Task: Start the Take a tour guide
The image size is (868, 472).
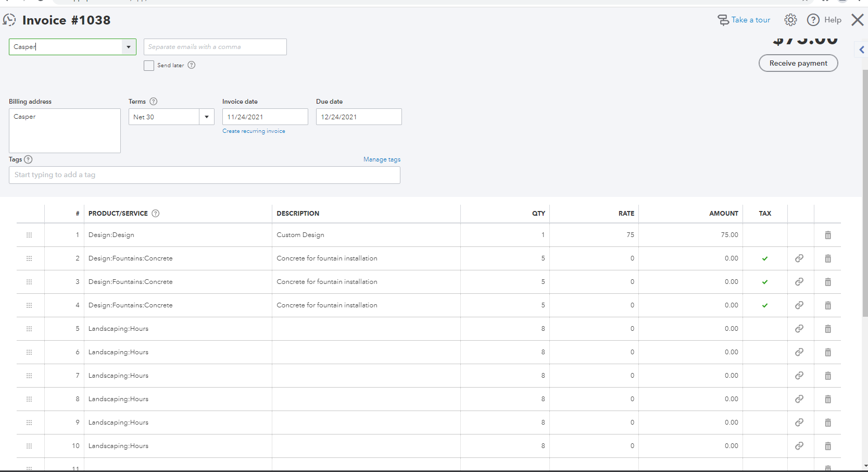Action: tap(744, 20)
